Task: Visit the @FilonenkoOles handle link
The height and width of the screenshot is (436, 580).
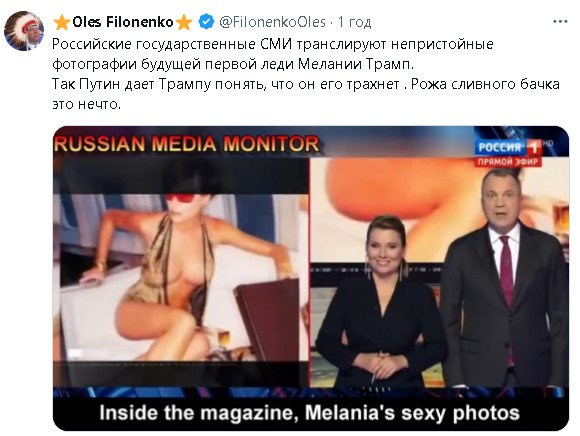Action: point(272,22)
